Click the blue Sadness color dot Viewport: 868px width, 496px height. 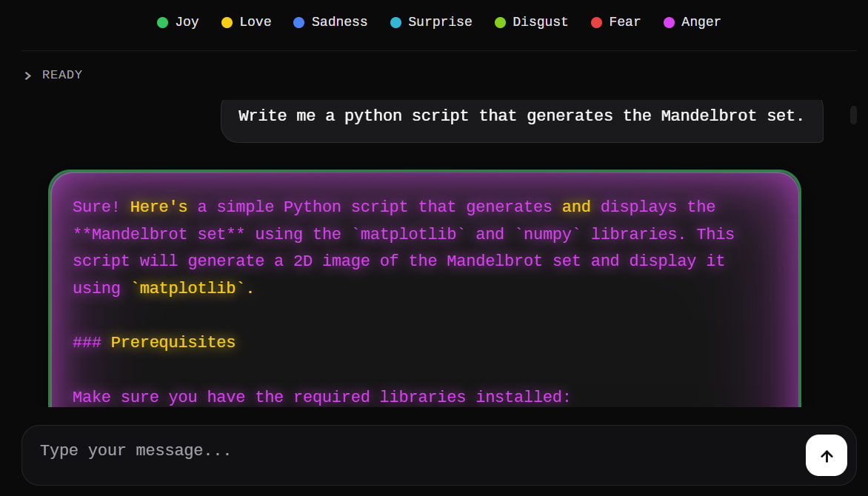click(298, 22)
